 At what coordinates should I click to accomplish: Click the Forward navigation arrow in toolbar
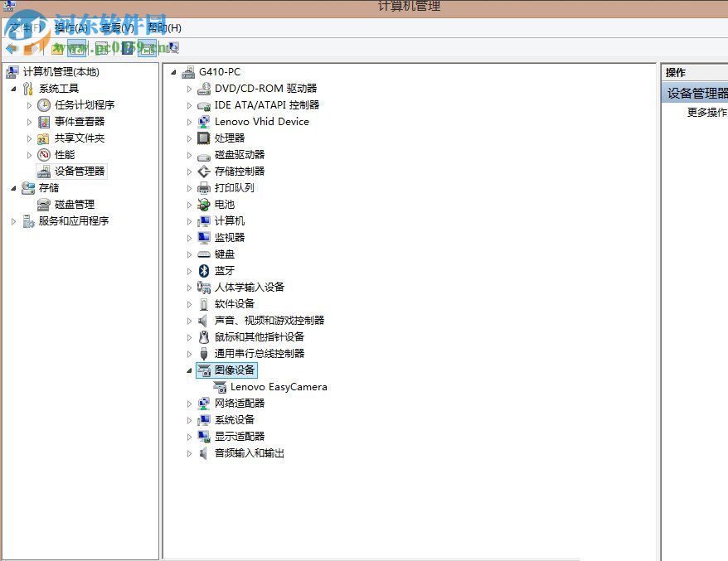click(31, 47)
